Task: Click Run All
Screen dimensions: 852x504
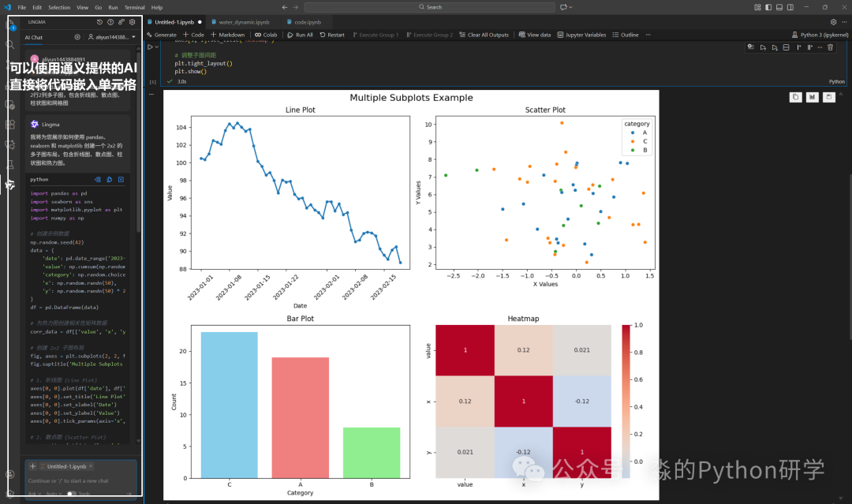Action: [301, 35]
